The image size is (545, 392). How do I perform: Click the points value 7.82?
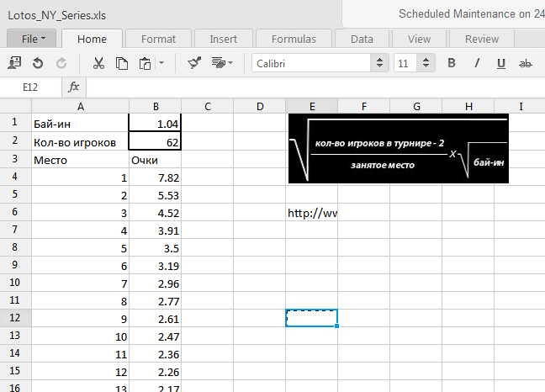[155, 177]
